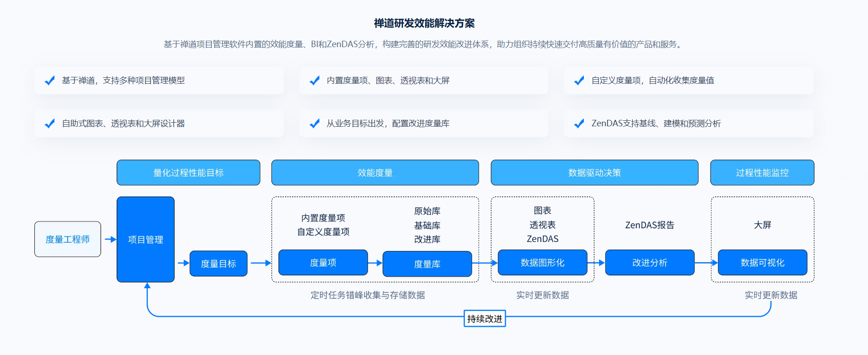The height and width of the screenshot is (355, 868).
Task: Click the 度量库 button
Action: pyautogui.click(x=427, y=264)
